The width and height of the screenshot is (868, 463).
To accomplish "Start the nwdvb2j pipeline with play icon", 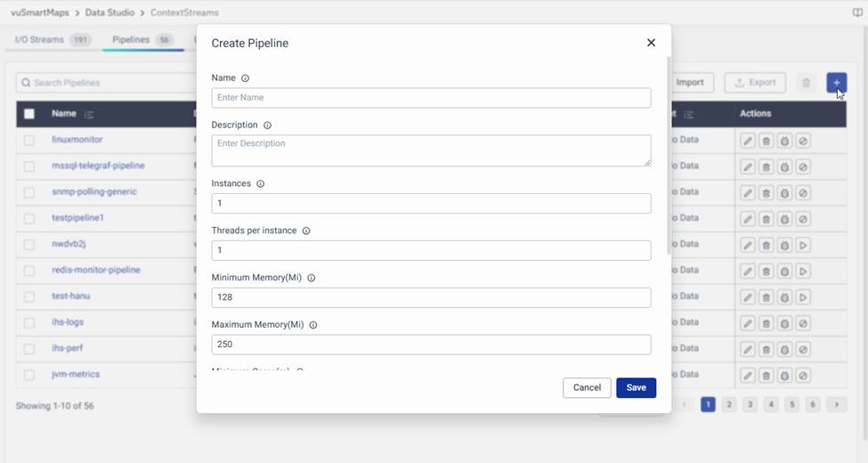I will (x=803, y=245).
